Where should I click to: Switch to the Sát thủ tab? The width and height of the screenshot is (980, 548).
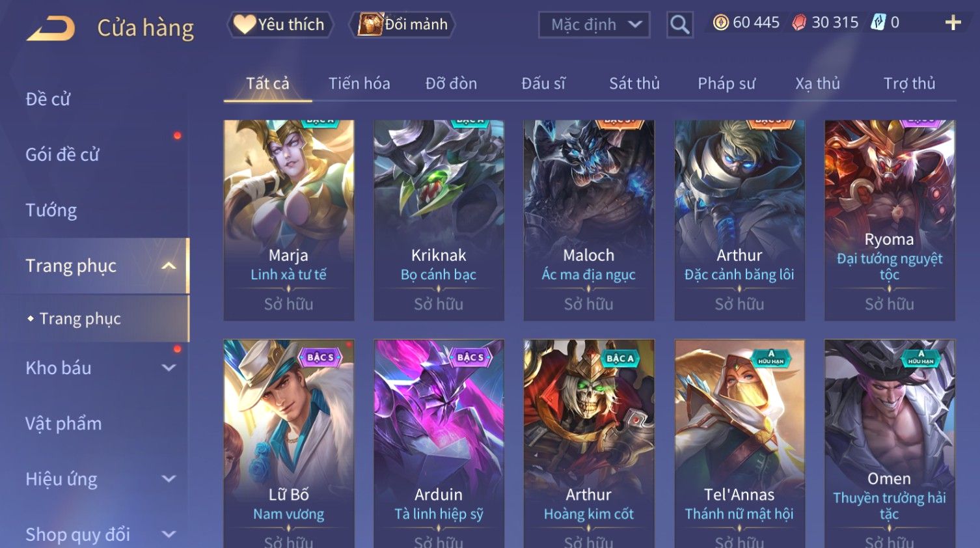point(634,83)
